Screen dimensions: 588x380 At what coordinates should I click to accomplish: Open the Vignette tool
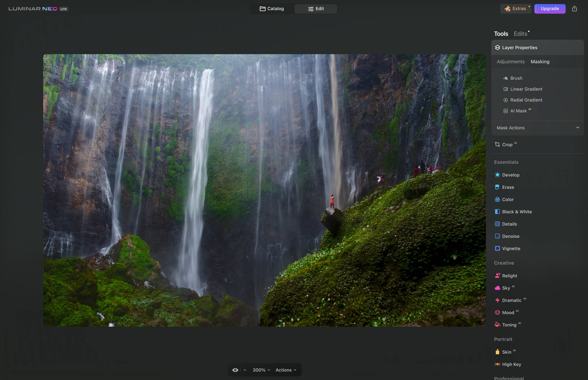pyautogui.click(x=511, y=249)
